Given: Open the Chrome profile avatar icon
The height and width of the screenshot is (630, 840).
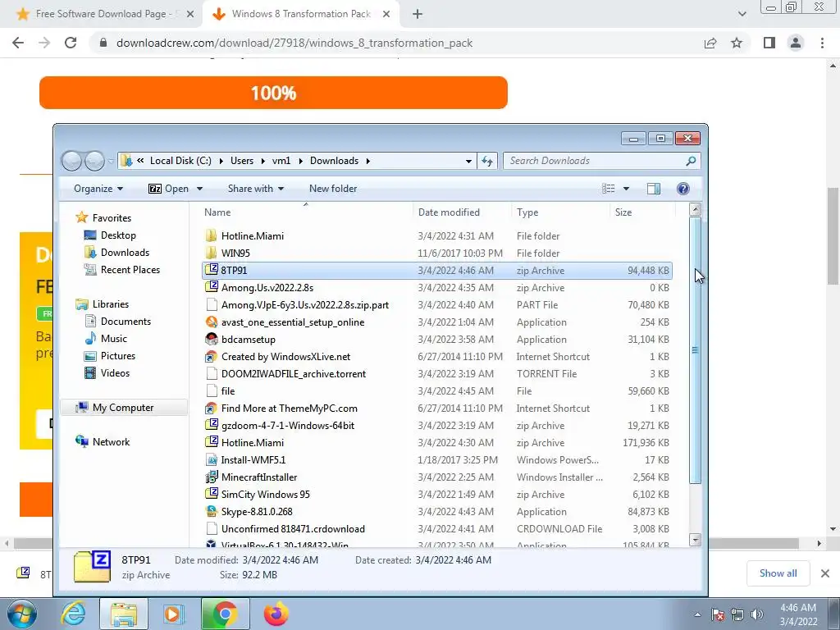Looking at the screenshot, I should tap(796, 43).
